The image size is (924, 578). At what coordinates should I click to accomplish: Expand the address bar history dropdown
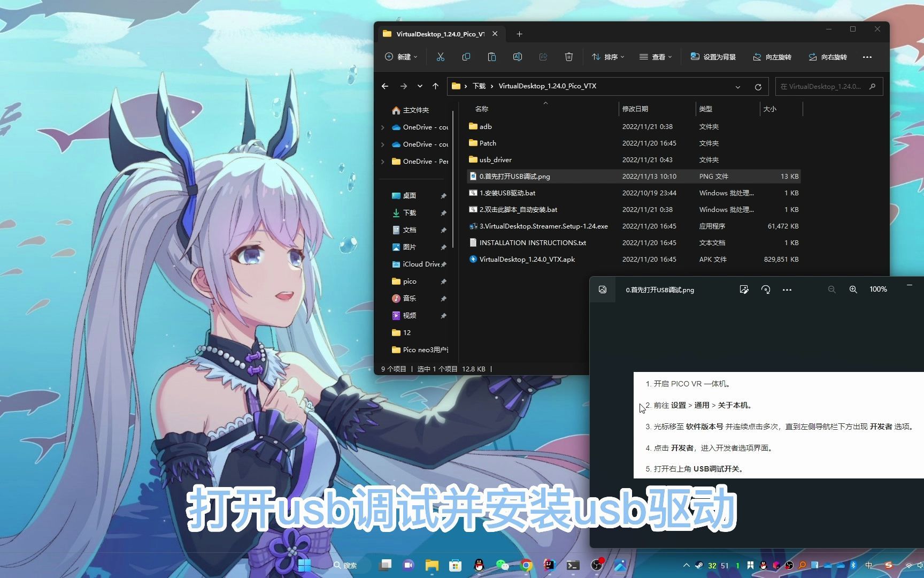pos(738,87)
